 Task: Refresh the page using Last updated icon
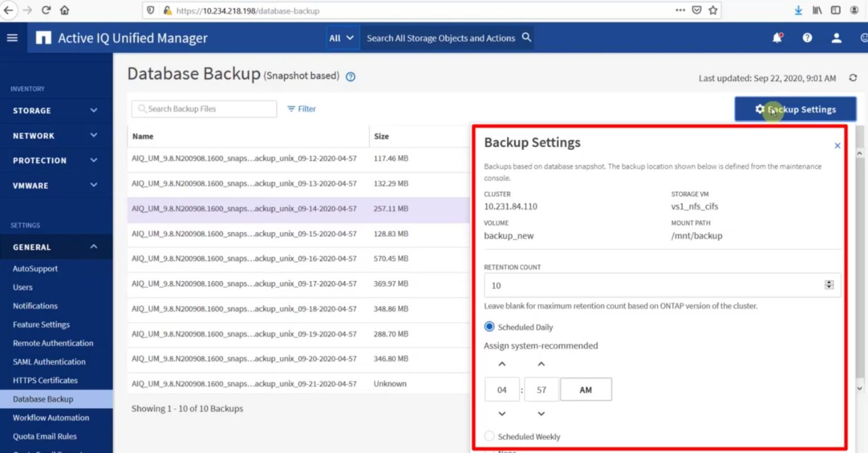[x=853, y=78]
